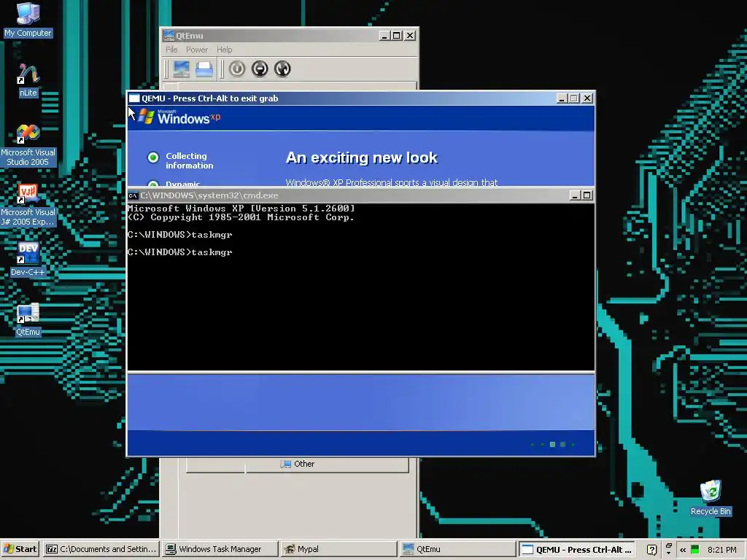The image size is (747, 560).
Task: Switch to C:\Documents and Settings taskbar item
Action: click(101, 549)
